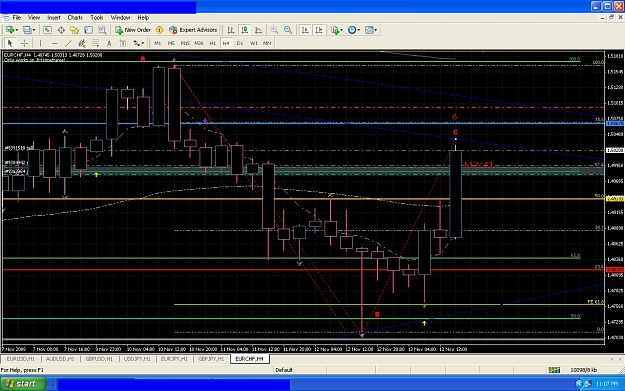Switch to M30 timeframe
The width and height of the screenshot is (625, 391).
point(199,43)
